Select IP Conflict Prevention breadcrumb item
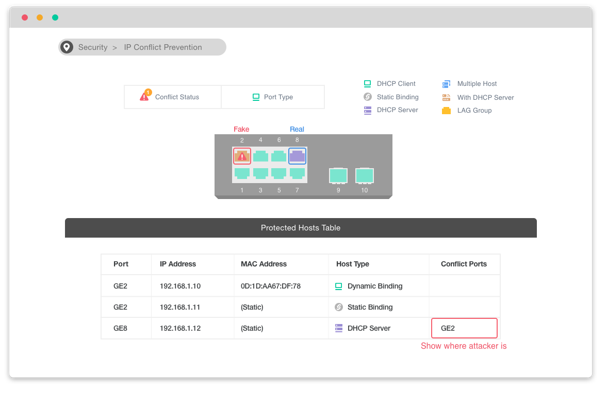This screenshot has height=395, width=607. [163, 47]
